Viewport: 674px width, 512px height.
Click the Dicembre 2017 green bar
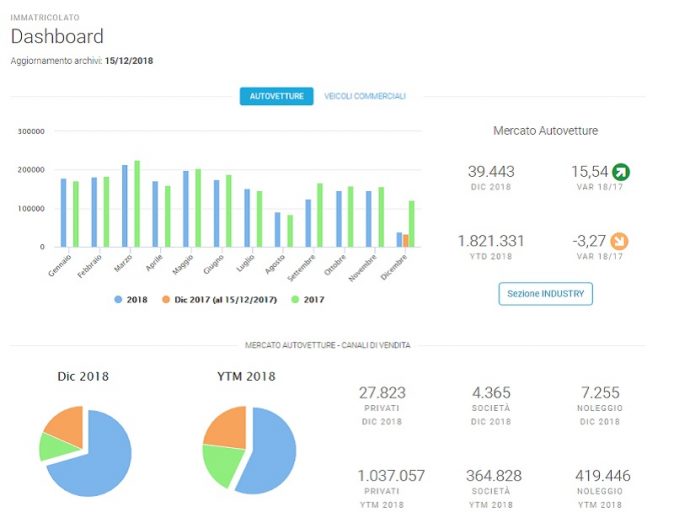point(412,224)
